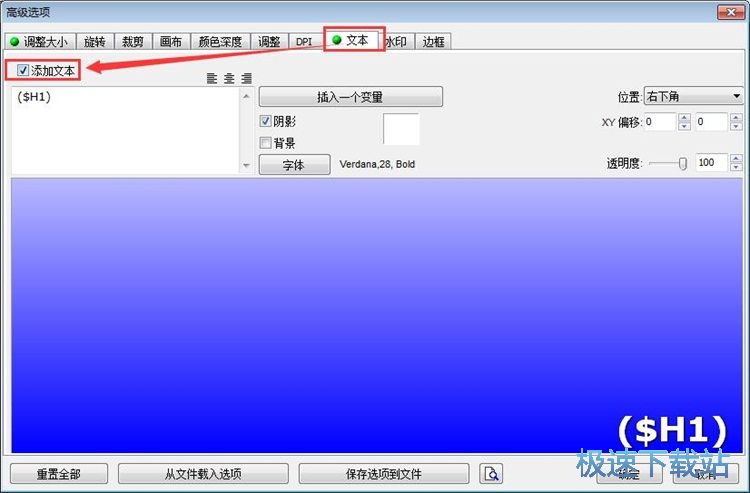This screenshot has height=493, width=750.
Task: Open the 裁剪 tab
Action: pos(133,42)
